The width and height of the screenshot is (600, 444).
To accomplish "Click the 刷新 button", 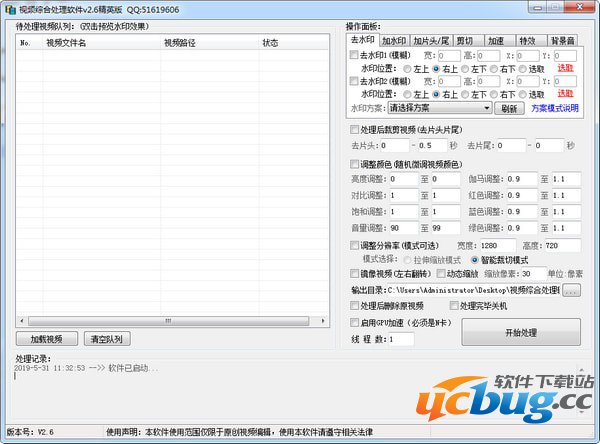I will 509,109.
